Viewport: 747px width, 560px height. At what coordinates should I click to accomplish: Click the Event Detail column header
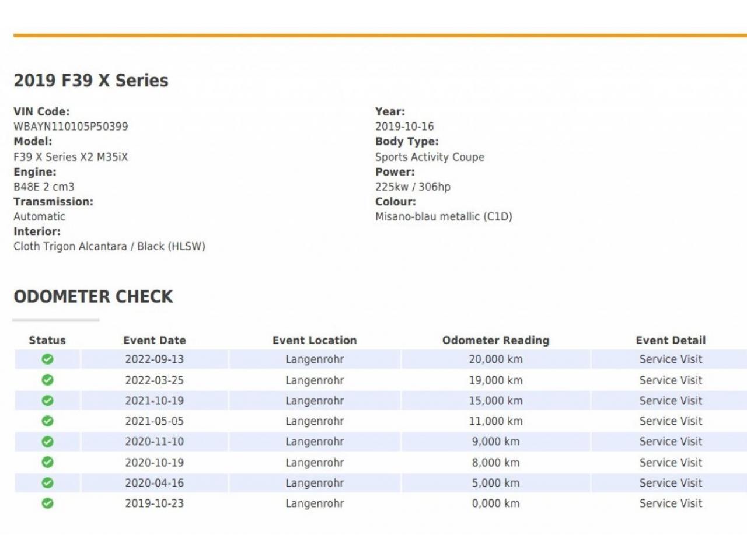pyautogui.click(x=671, y=340)
